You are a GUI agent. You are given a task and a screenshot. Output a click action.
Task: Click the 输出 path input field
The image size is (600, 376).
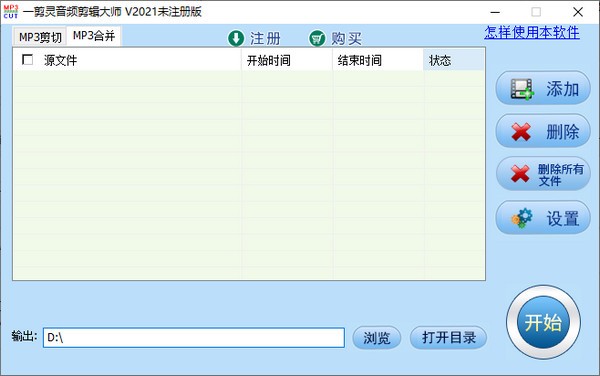(x=194, y=337)
